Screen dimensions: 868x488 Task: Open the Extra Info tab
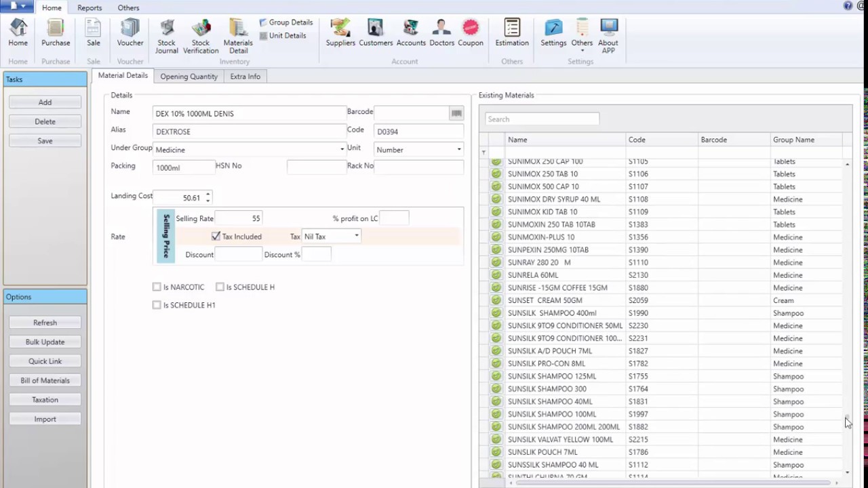click(245, 77)
